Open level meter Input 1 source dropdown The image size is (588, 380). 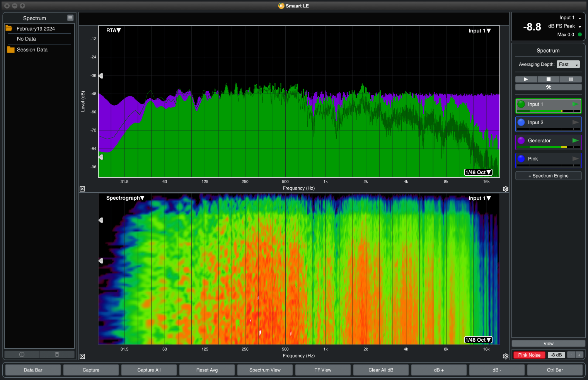point(570,18)
